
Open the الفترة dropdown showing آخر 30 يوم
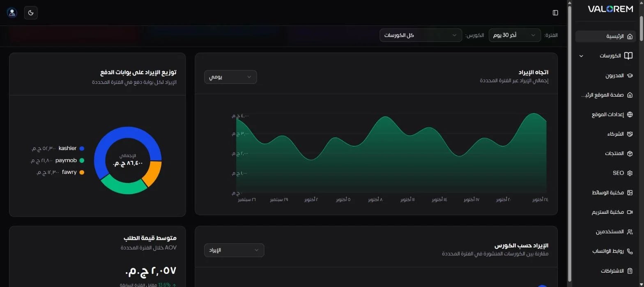[x=515, y=35]
